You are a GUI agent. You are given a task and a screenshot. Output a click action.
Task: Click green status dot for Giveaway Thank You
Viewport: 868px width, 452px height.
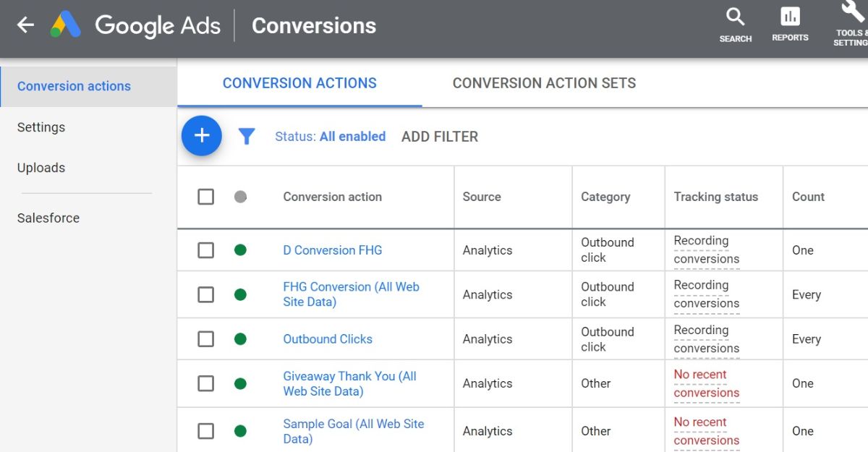coord(240,383)
